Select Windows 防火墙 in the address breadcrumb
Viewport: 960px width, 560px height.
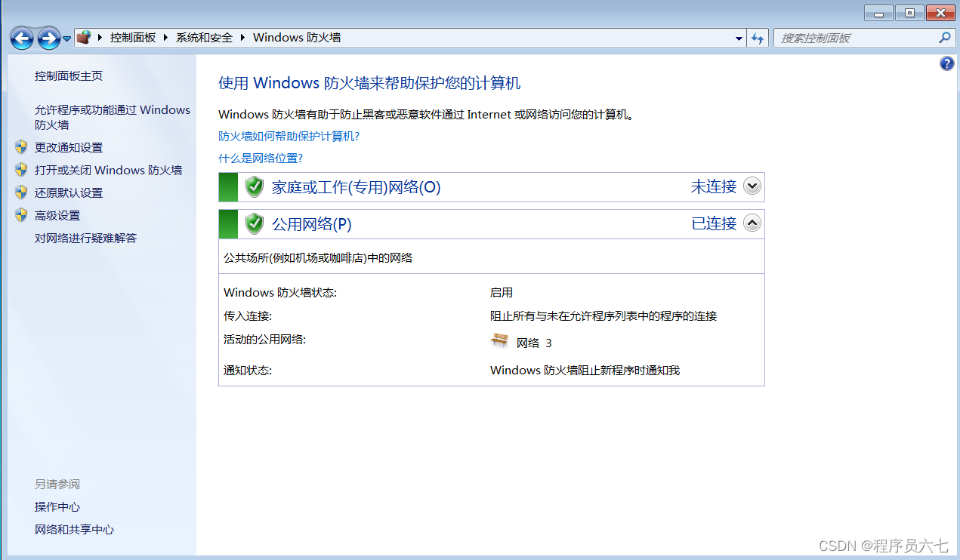pos(297,37)
